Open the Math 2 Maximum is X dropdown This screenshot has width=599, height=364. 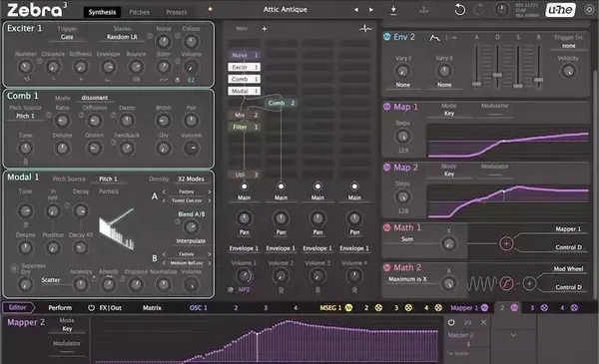407,279
